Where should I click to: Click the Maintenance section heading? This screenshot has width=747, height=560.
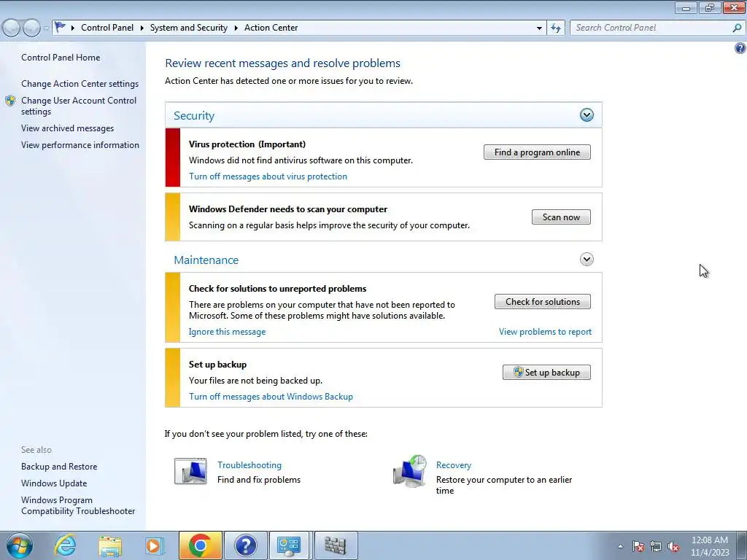pos(206,260)
